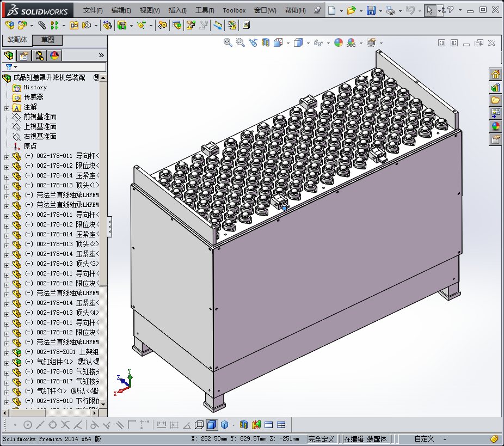Image resolution: width=504 pixels, height=446 pixels.
Task: Click the Linear Component Pattern icon
Action: pyautogui.click(x=54, y=25)
